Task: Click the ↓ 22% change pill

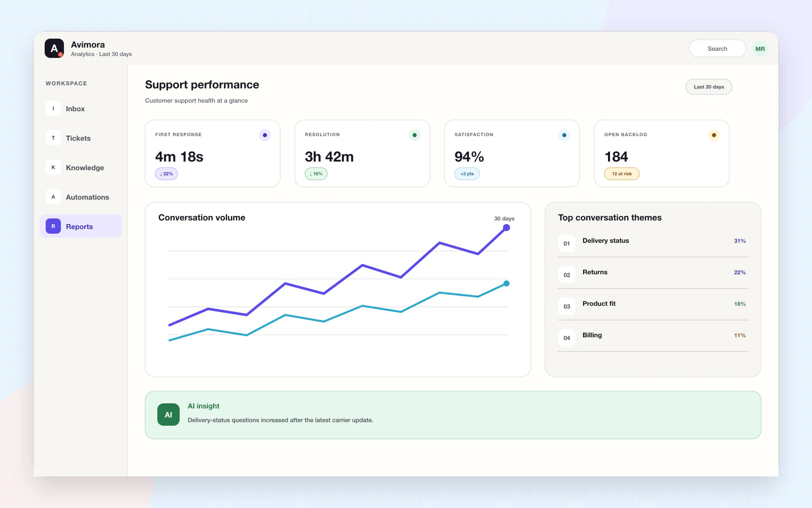Action: point(166,174)
